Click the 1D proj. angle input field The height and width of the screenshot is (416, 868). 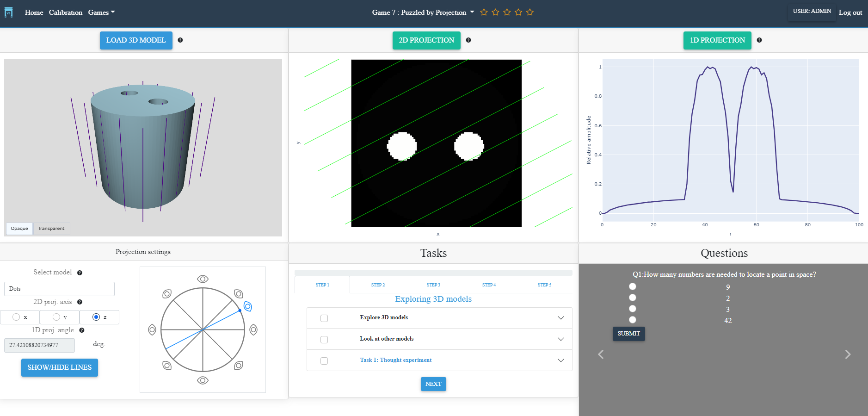[39, 345]
